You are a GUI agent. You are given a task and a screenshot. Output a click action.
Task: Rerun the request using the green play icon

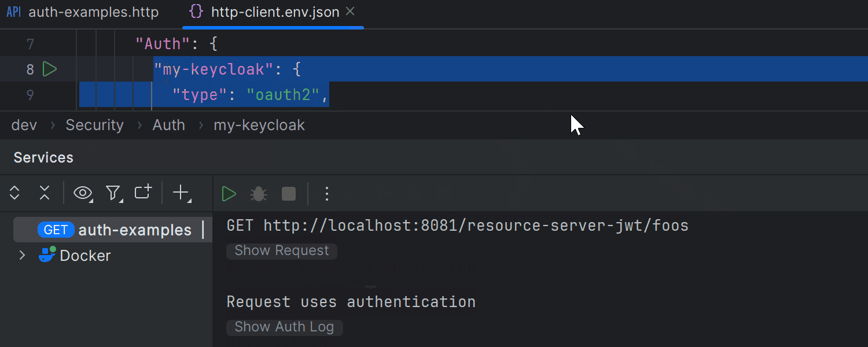[x=229, y=194]
